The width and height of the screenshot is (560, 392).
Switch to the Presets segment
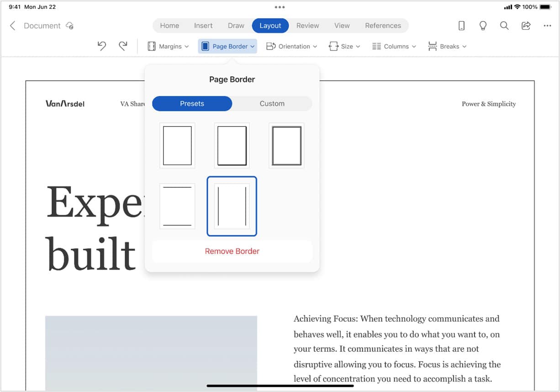(192, 104)
